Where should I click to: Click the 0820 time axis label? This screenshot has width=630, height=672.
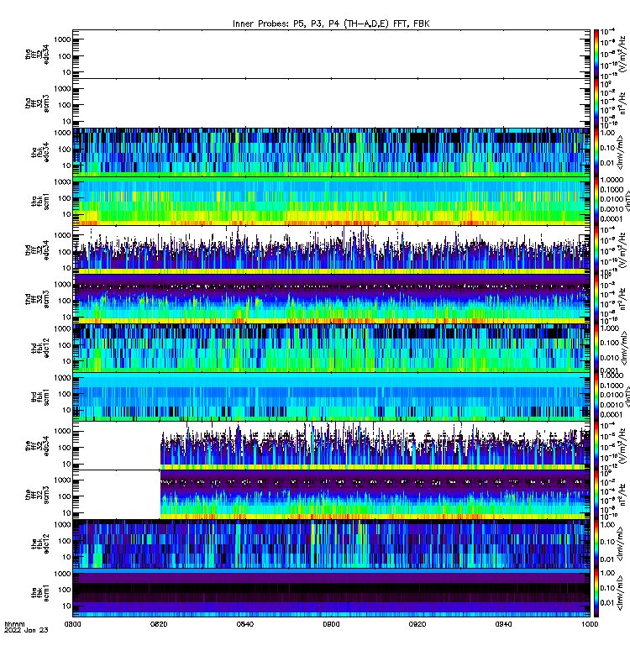pos(159,624)
